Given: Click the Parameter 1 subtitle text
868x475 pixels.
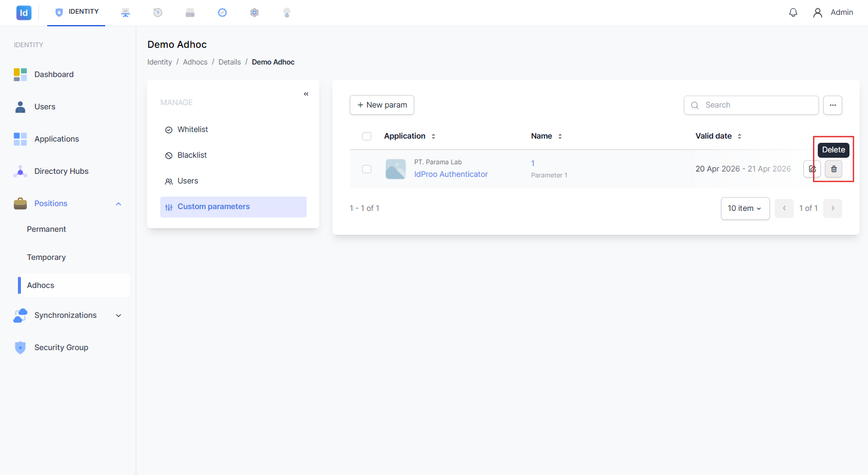Looking at the screenshot, I should tap(549, 176).
